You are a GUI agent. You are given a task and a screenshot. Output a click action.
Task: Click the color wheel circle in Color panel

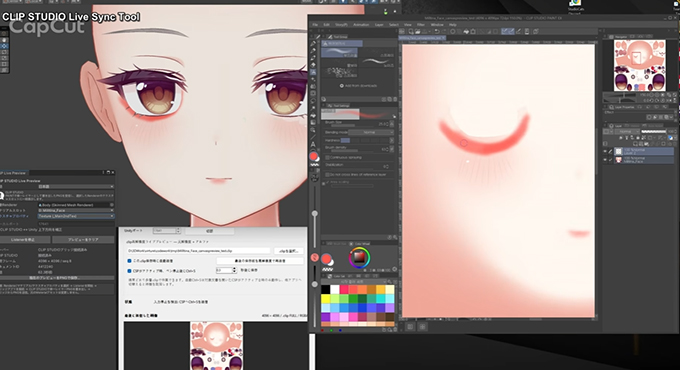point(359,258)
